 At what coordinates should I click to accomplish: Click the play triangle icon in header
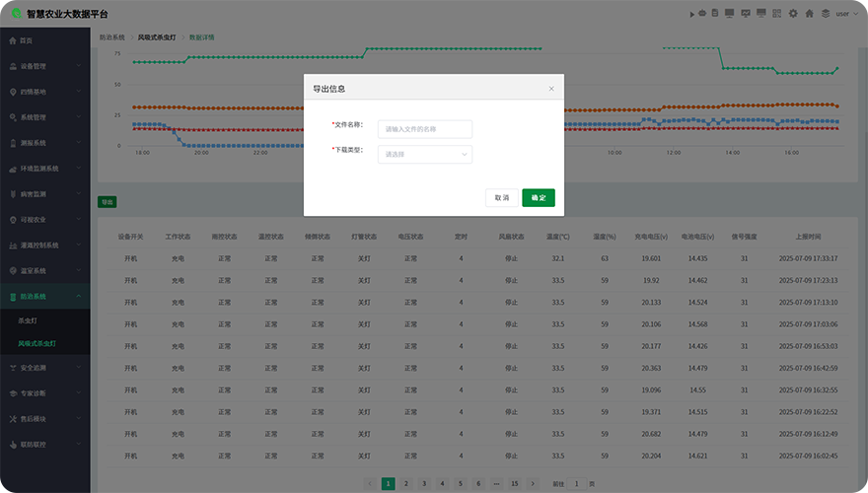click(691, 14)
